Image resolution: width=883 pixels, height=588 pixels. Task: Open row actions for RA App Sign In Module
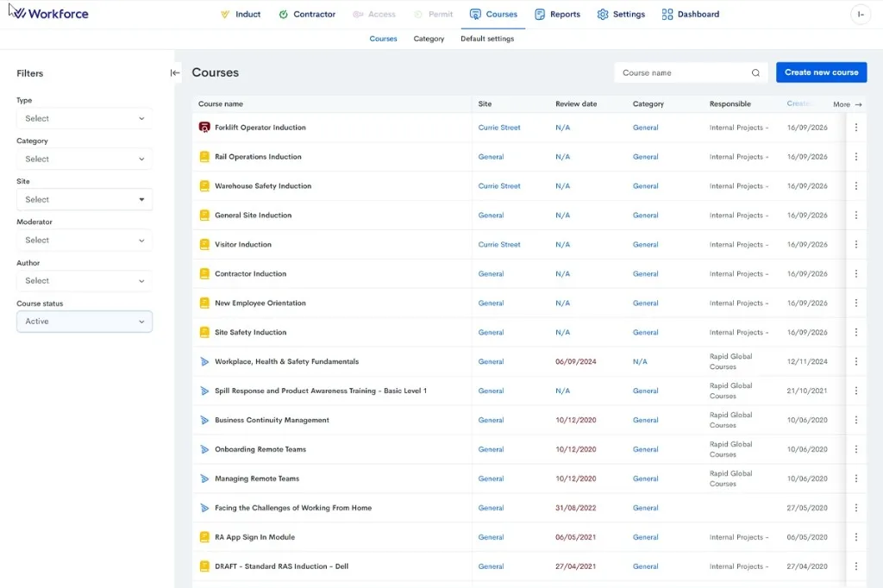[856, 537]
